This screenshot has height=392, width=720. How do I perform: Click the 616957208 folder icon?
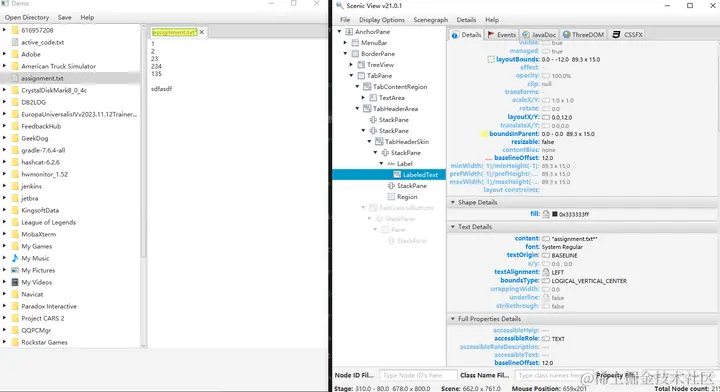pyautogui.click(x=15, y=30)
